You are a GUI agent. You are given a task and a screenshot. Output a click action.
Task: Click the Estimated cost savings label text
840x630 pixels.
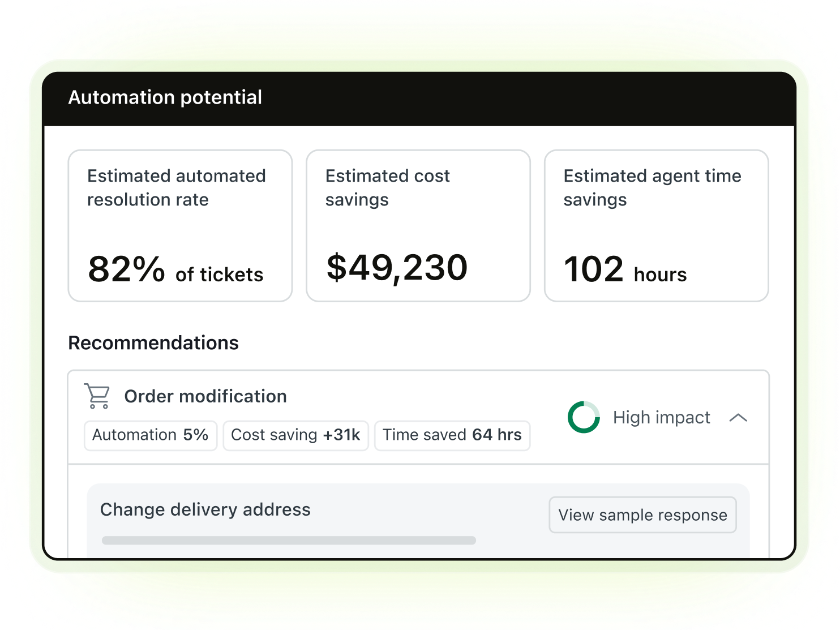(x=387, y=187)
